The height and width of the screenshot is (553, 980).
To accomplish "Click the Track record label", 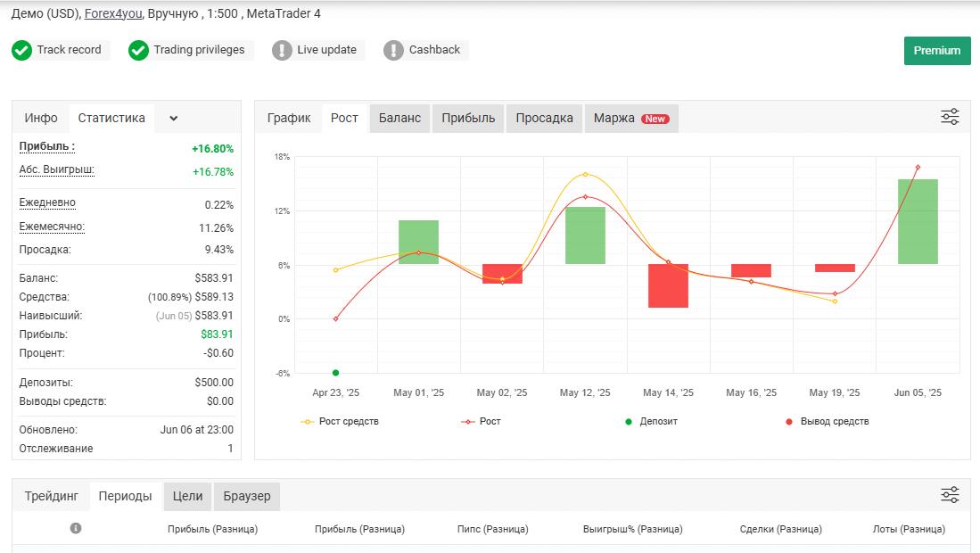I will [69, 49].
